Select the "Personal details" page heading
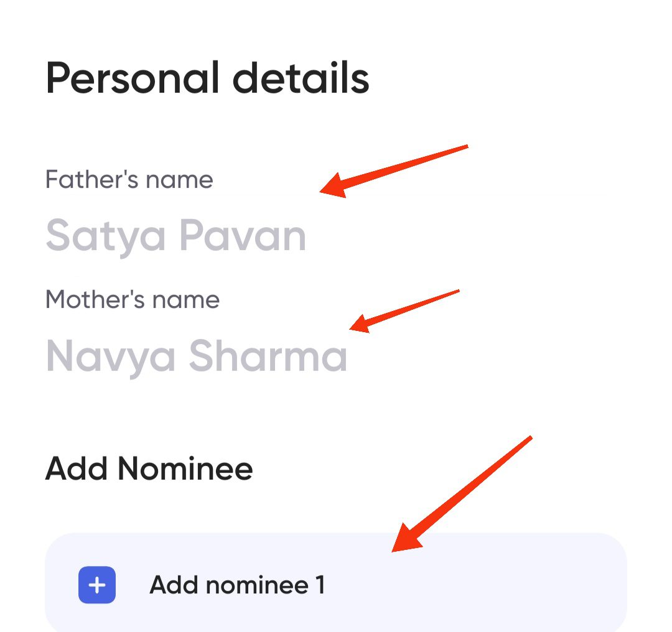Viewport: 672px width, 632px height. [x=207, y=78]
